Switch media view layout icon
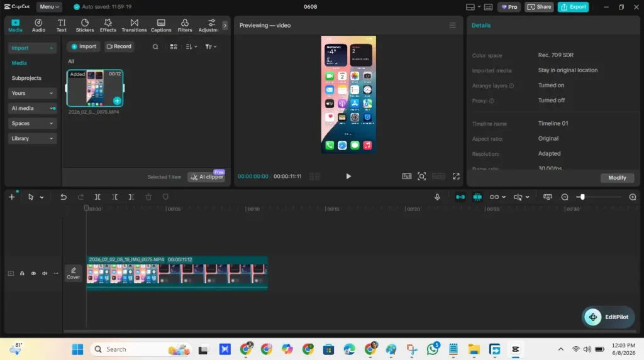The image size is (644, 360). 174,46
